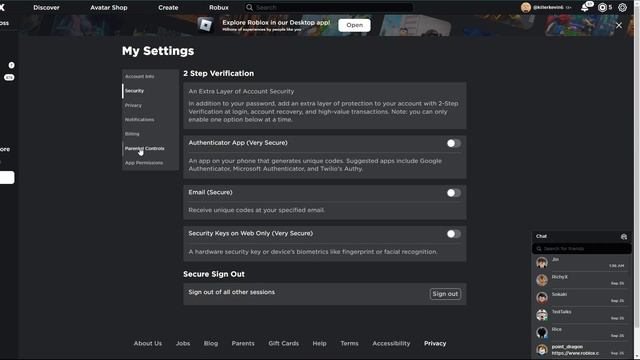Screen dimensions: 640x360
Task: Open the Jobs footer link
Action: point(183,344)
